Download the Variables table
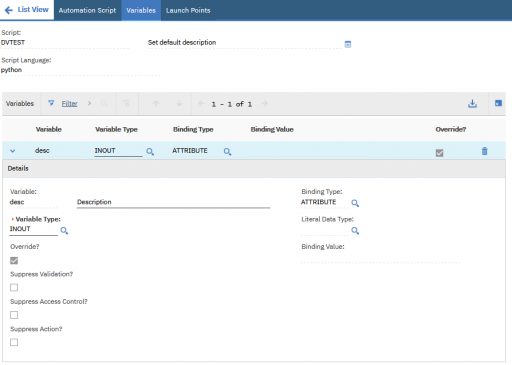The image size is (512, 365). pos(472,104)
